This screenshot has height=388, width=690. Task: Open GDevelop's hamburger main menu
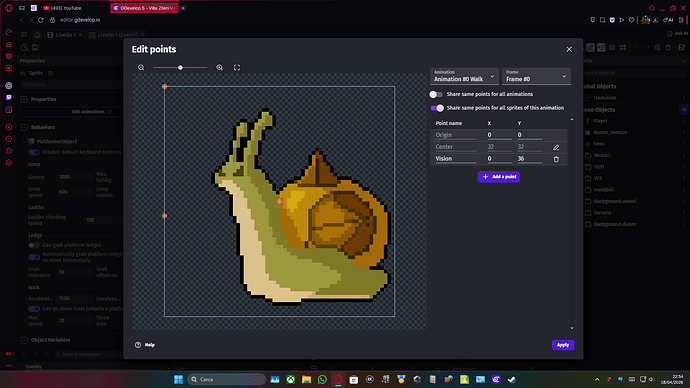click(x=24, y=34)
